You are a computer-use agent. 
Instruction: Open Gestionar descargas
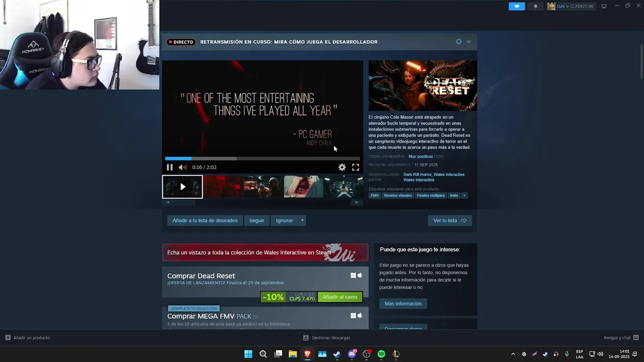click(x=327, y=338)
